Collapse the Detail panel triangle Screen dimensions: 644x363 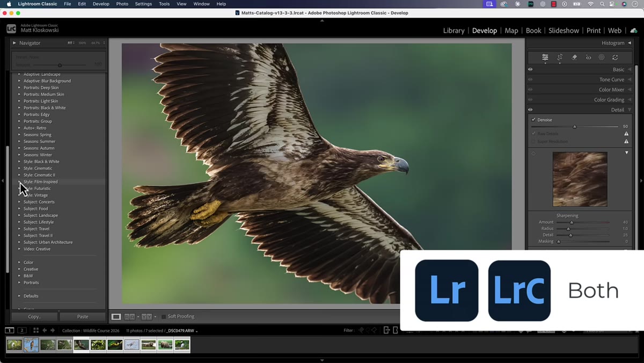tap(630, 110)
